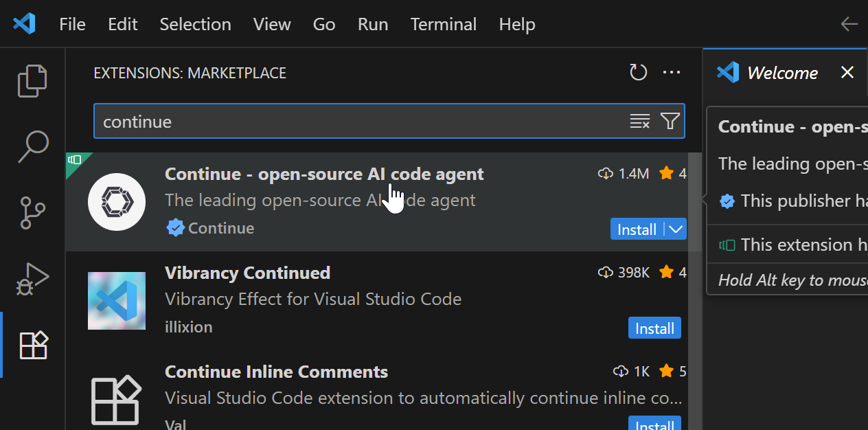Open the Search view icon
868x430 pixels.
32,146
